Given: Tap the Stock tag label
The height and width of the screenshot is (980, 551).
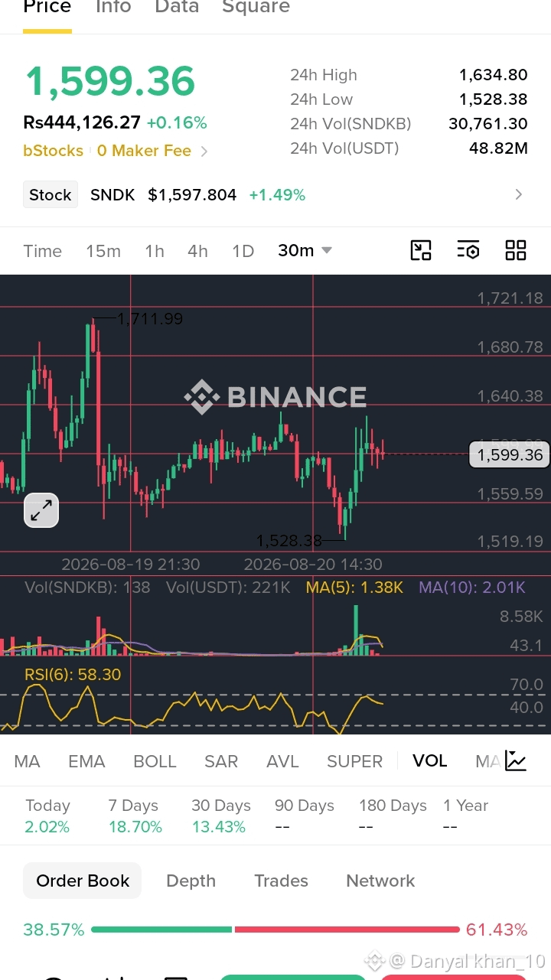Looking at the screenshot, I should [x=51, y=195].
